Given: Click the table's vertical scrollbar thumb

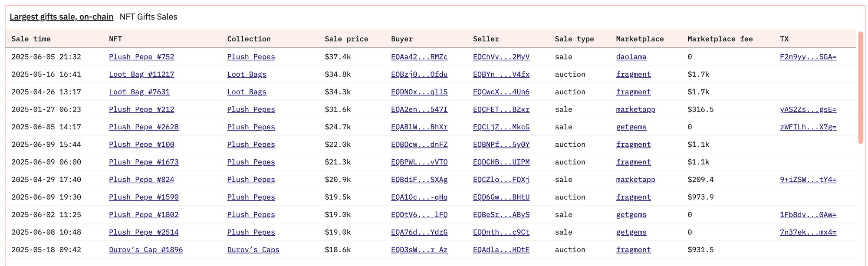Looking at the screenshot, I should tap(861, 87).
